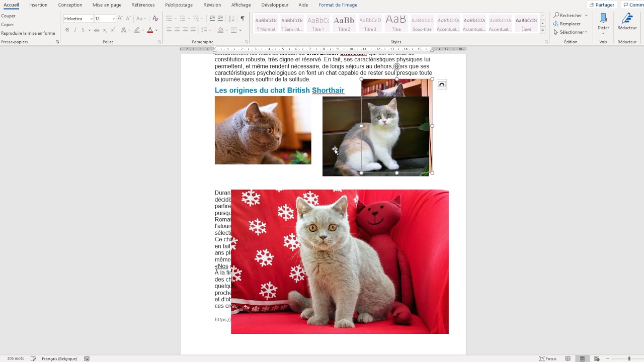Open the Conception tab

tap(70, 5)
